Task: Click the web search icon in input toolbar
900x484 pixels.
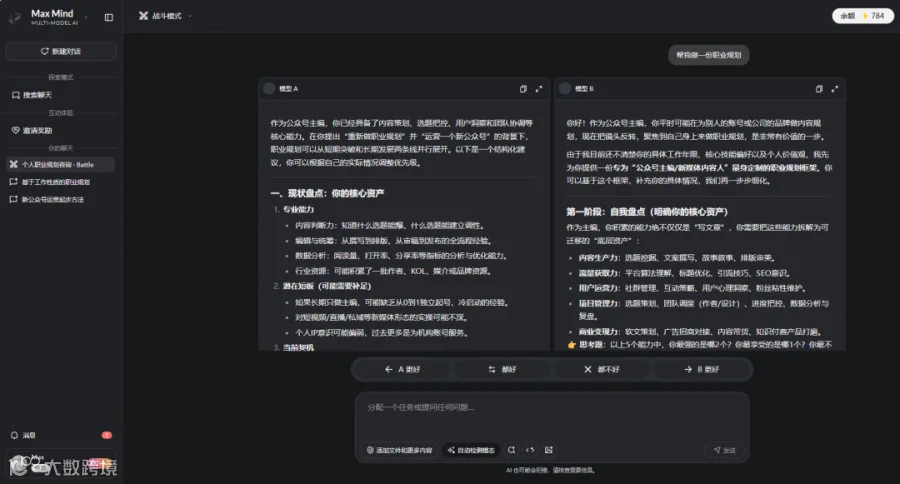Action: (511, 450)
